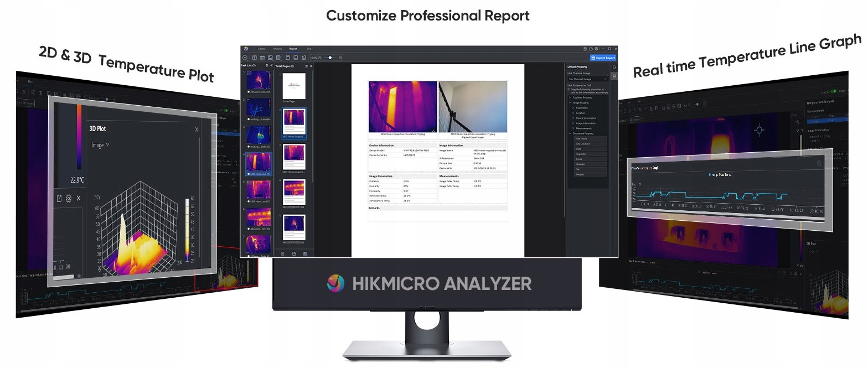Click the add new report icon
Viewport: 868px width, 368px height.
click(x=245, y=58)
